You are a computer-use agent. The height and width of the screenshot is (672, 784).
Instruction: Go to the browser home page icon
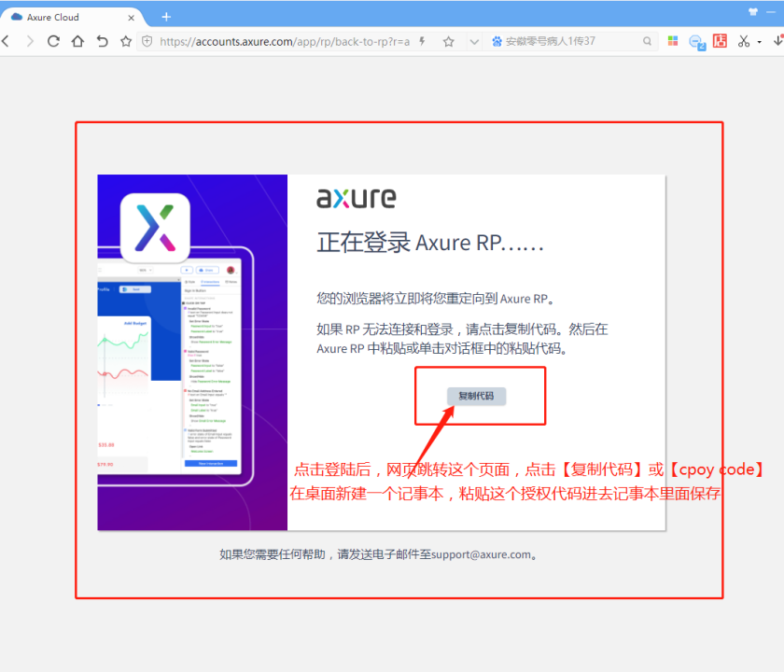[77, 41]
